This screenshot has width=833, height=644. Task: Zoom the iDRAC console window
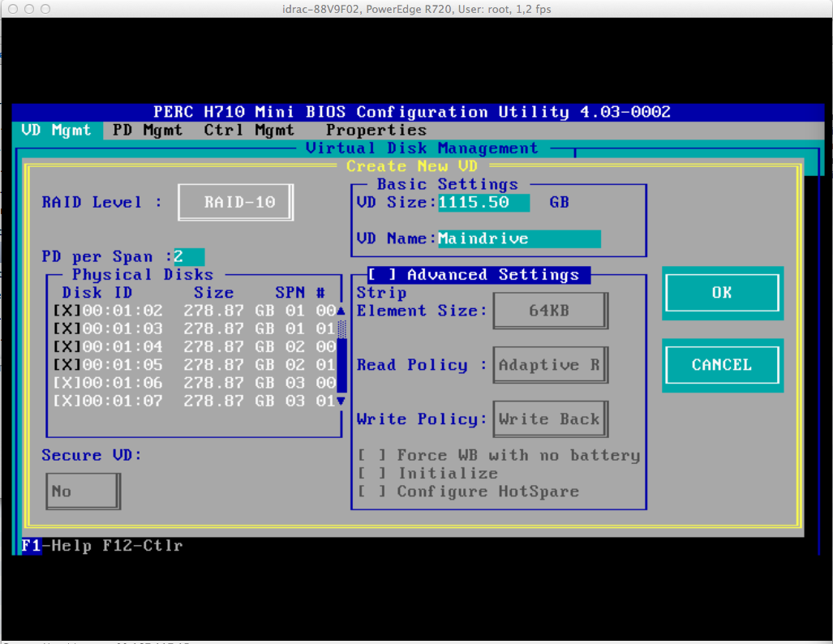click(45, 9)
